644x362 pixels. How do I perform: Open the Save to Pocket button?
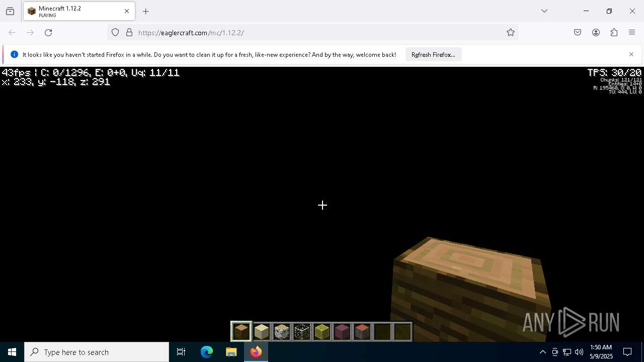tap(578, 33)
